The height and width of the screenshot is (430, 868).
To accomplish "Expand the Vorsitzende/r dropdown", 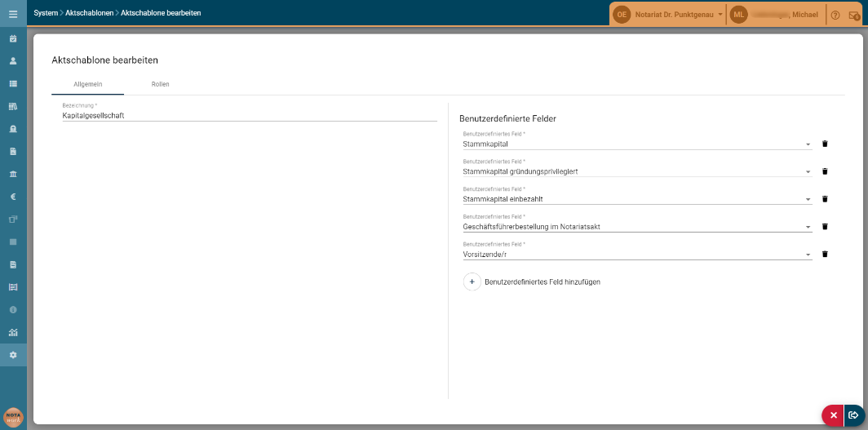I will click(x=808, y=255).
